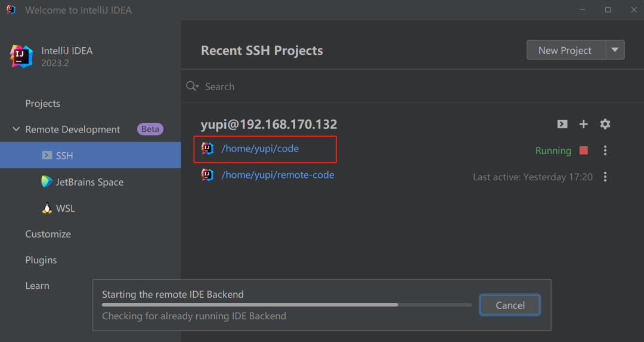Click the yupi@192.168.170.132 host heading
This screenshot has width=644, height=342.
point(269,124)
